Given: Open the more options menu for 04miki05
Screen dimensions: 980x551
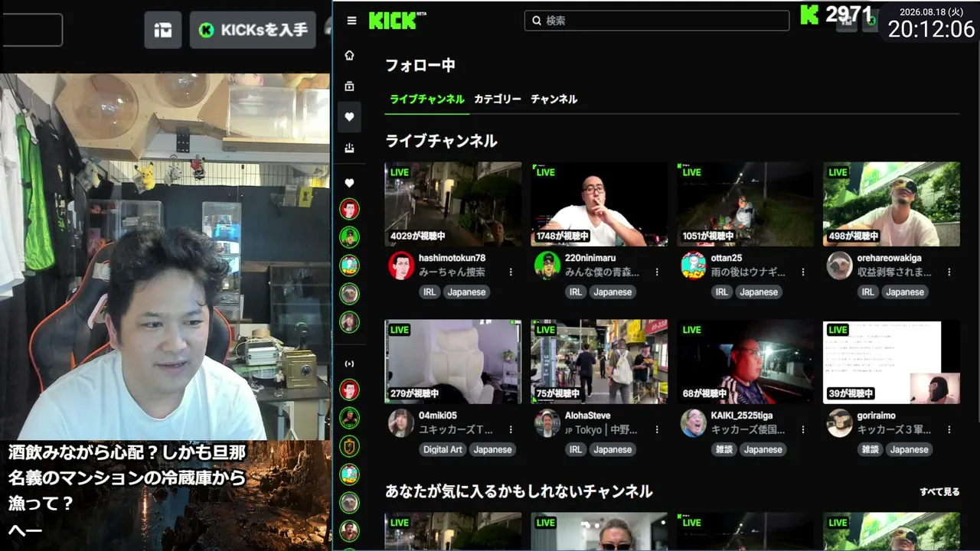Looking at the screenshot, I should pos(511,429).
